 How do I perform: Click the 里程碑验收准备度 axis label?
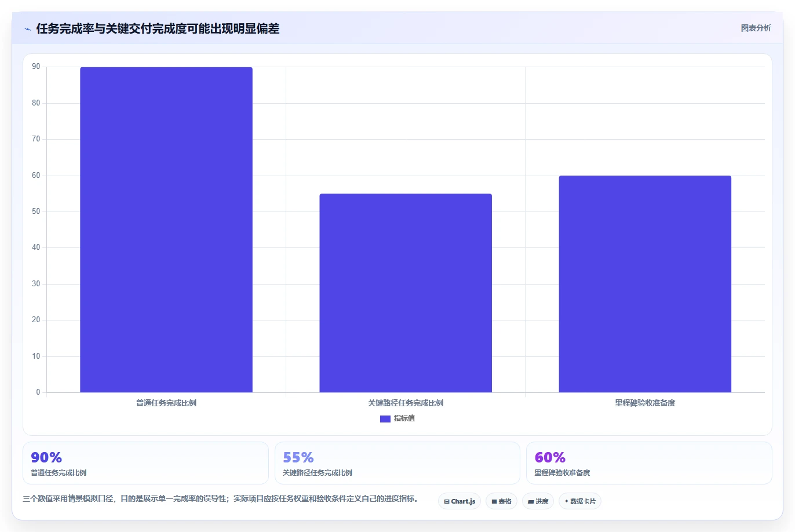645,403
